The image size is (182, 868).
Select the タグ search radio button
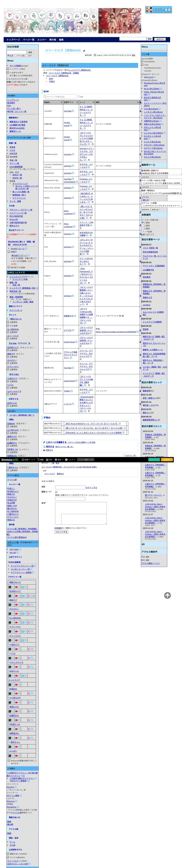(27, 56)
